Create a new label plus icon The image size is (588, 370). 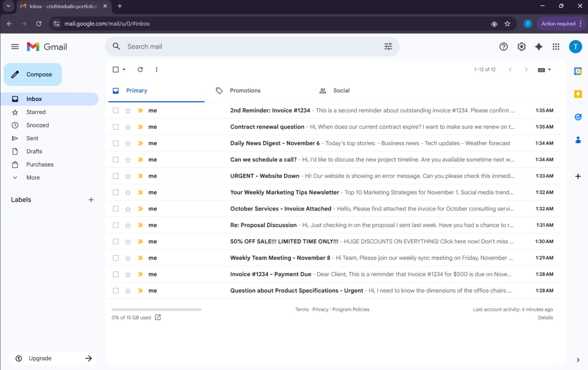91,200
